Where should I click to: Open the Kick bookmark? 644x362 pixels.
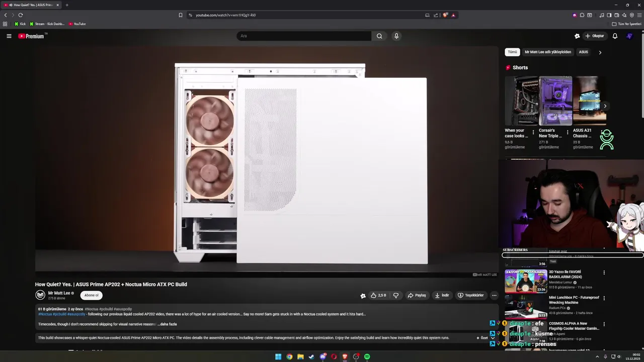[x=20, y=24]
